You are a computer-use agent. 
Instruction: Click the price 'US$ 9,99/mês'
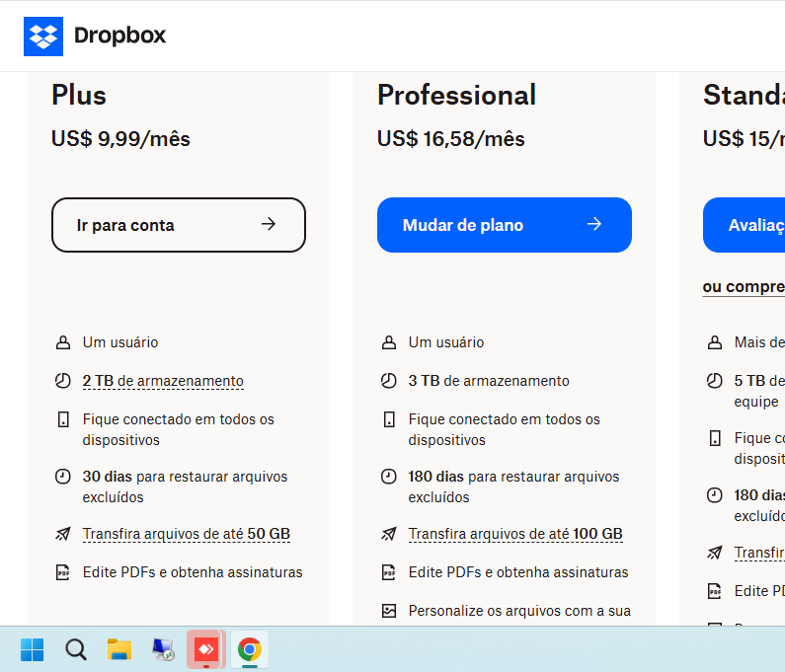click(120, 138)
